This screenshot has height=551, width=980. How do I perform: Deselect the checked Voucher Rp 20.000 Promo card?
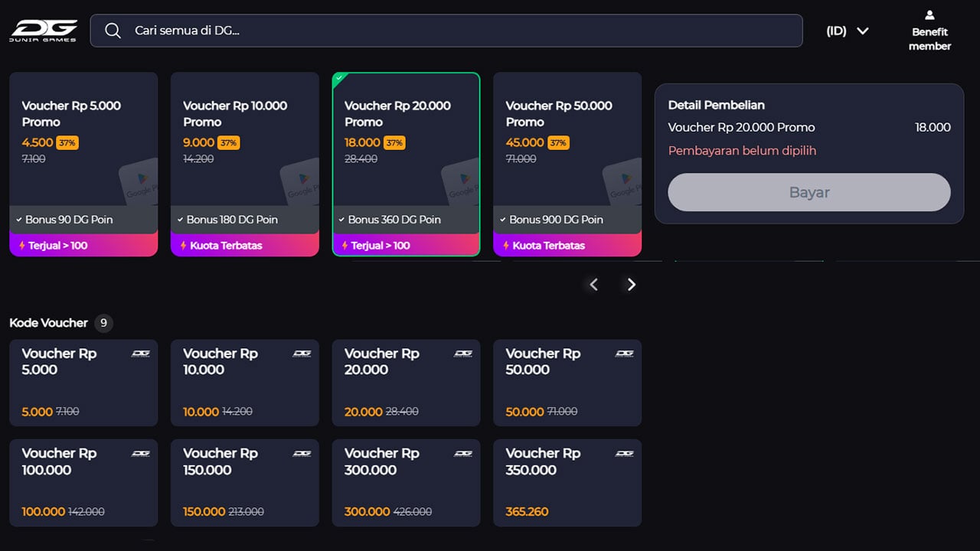pos(407,164)
